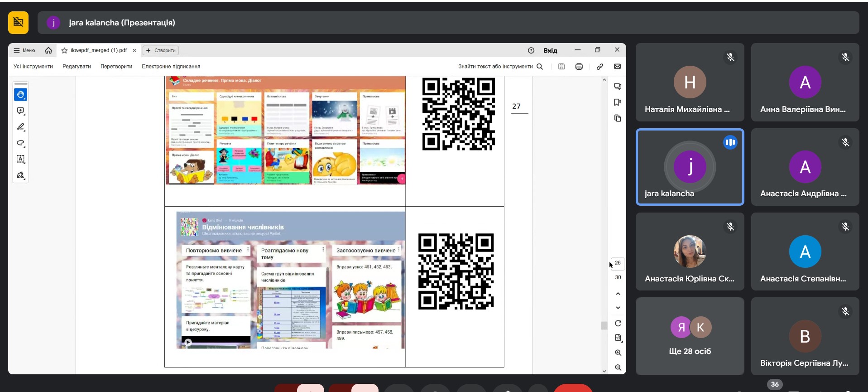Star the ilovepdf_merged (1).pdf document
Image resolution: width=868 pixels, height=392 pixels.
pos(64,51)
